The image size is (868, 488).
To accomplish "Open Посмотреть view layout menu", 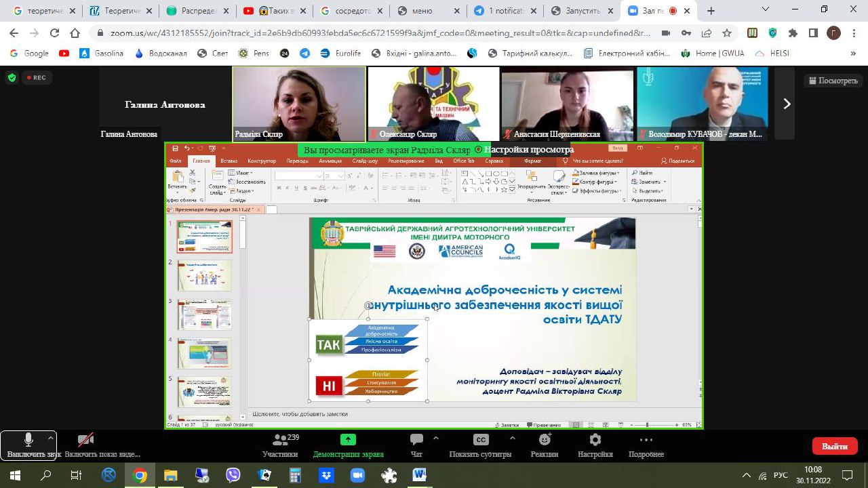I will coord(833,81).
